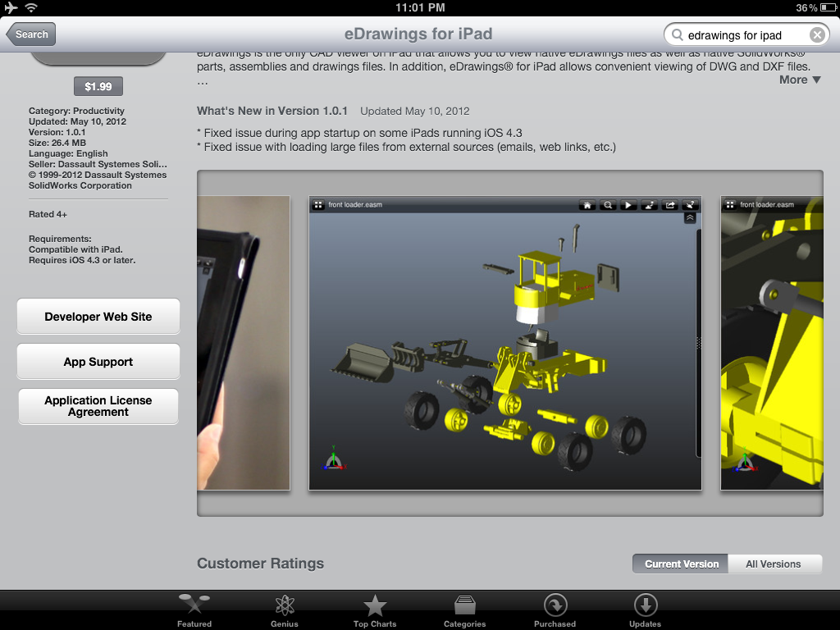This screenshot has width=840, height=630.
Task: Open Developer Web Site
Action: (x=98, y=317)
